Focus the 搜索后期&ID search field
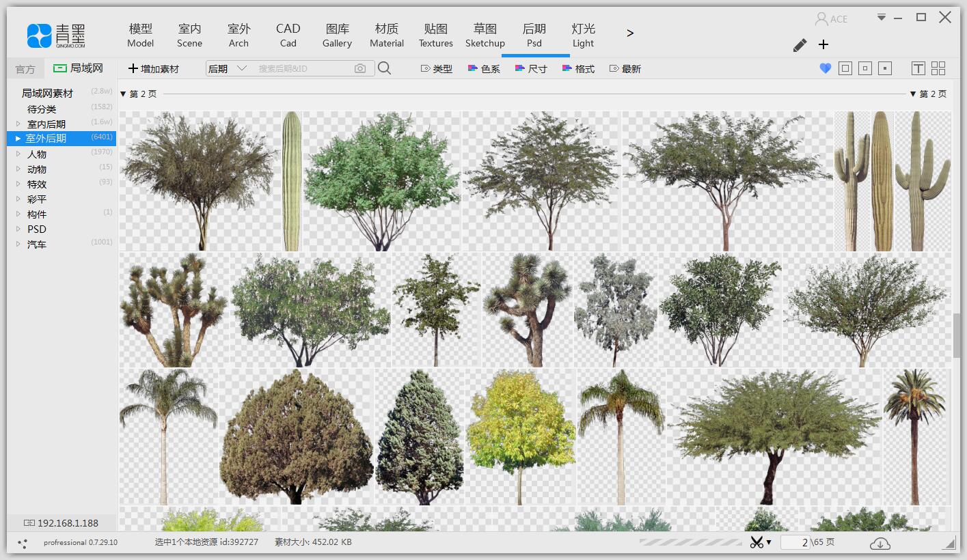 (302, 68)
